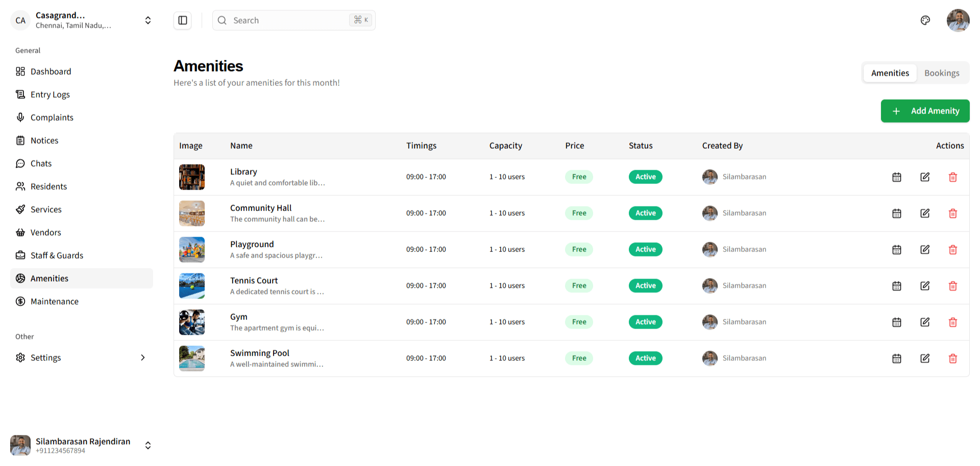Screen dimensions: 980x466
Task: Expand the Settings menu
Action: (45, 358)
